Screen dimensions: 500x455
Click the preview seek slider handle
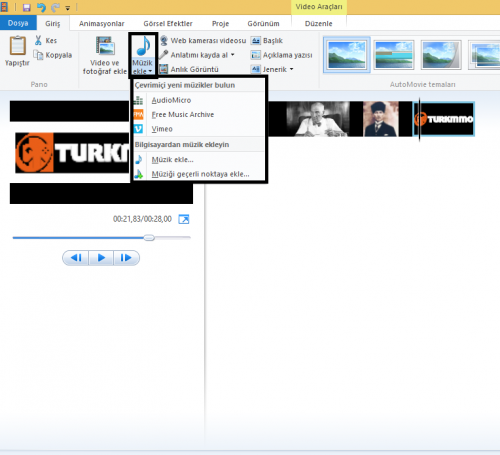pos(149,238)
